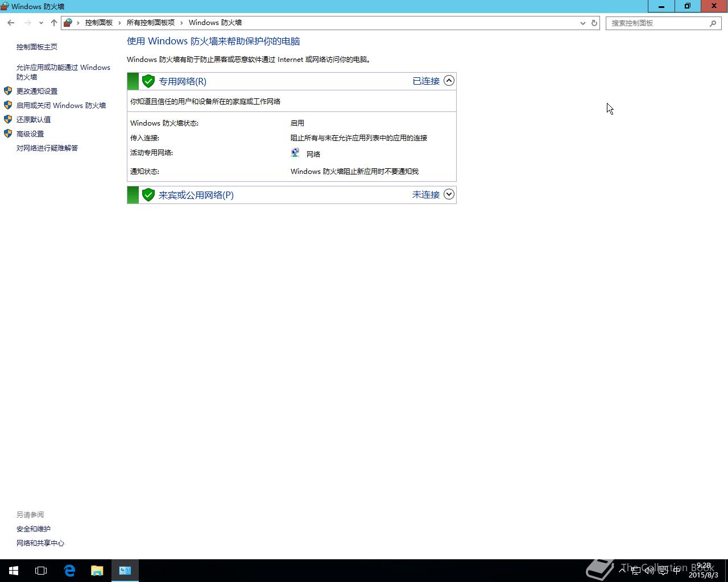Open recent locations dropdown arrow
The width and height of the screenshot is (728, 582).
[41, 23]
